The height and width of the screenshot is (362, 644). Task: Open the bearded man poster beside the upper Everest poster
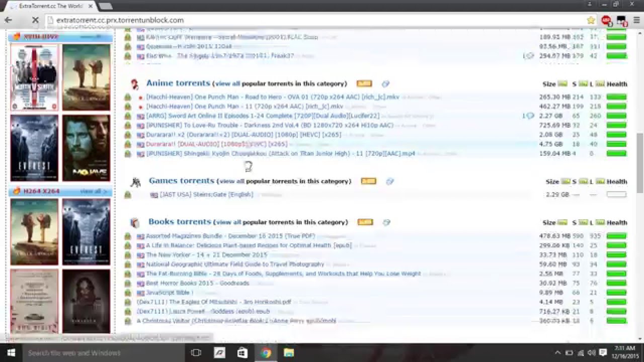tap(86, 148)
